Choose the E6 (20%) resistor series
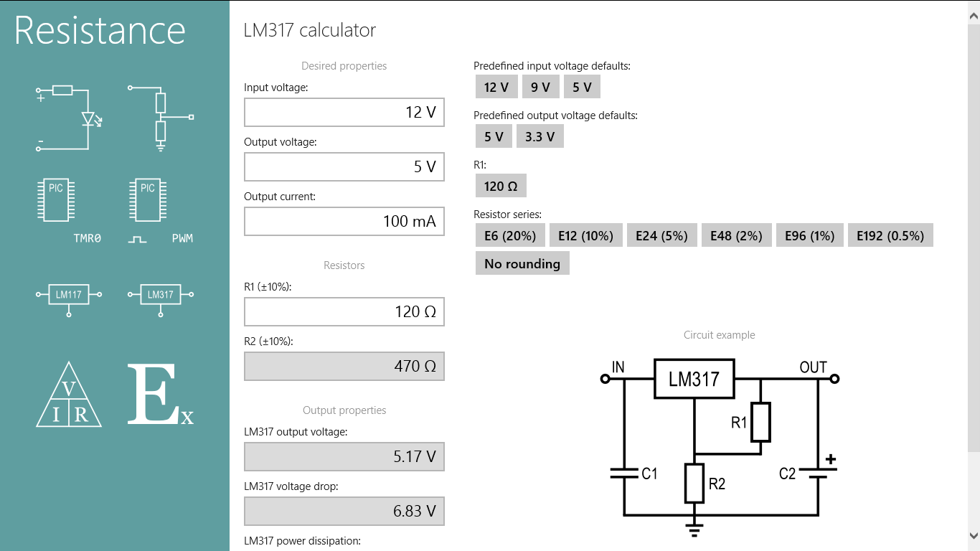980x551 pixels. (510, 235)
